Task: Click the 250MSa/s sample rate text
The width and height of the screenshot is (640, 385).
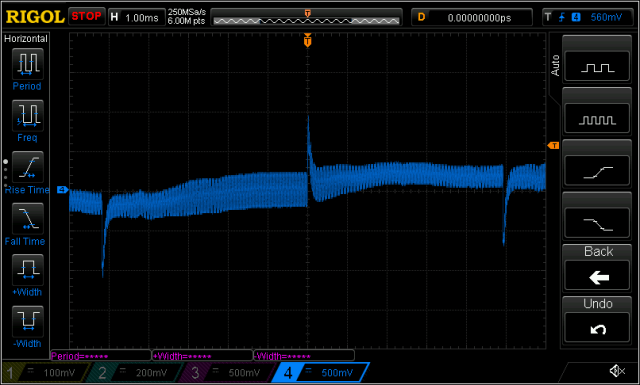Action: click(x=187, y=12)
